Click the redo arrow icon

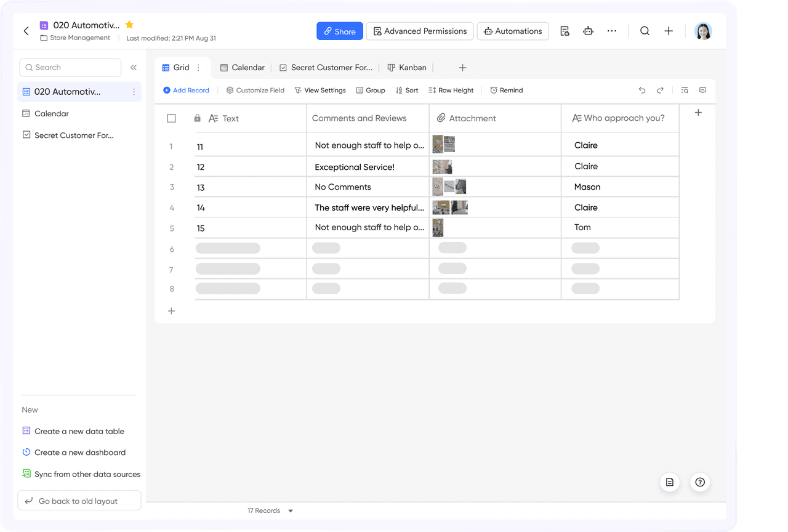[x=660, y=91]
